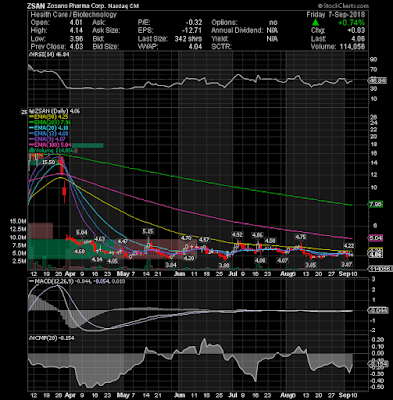The height and width of the screenshot is (400, 393).
Task: Click the Annual Dividend label
Action: (x=237, y=31)
